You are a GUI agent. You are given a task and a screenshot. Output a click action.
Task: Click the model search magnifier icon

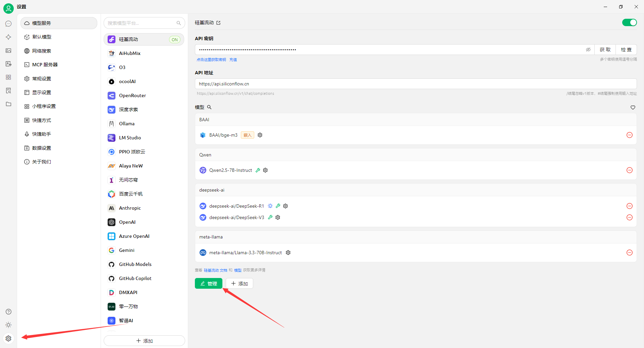209,107
